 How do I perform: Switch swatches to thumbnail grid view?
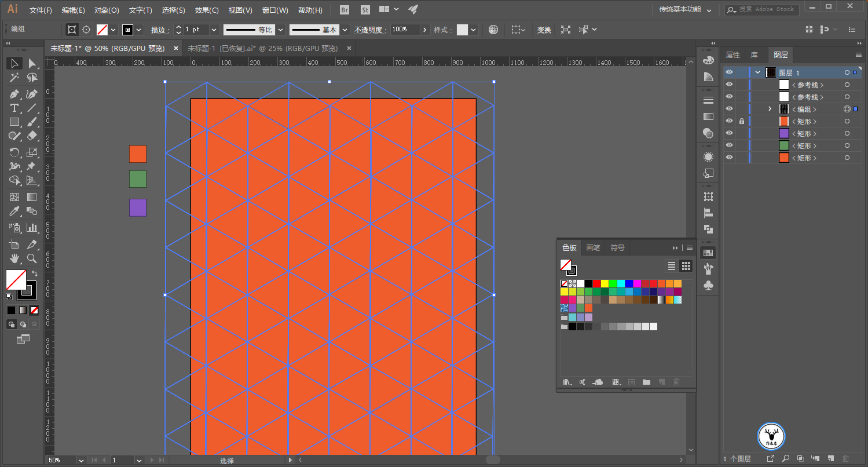pos(686,266)
